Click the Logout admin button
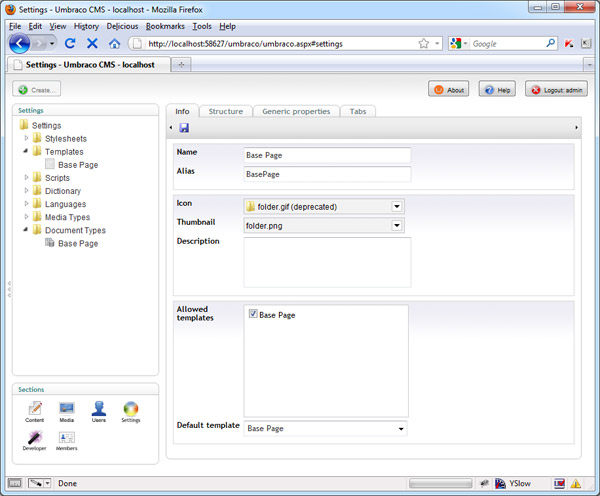 [556, 90]
